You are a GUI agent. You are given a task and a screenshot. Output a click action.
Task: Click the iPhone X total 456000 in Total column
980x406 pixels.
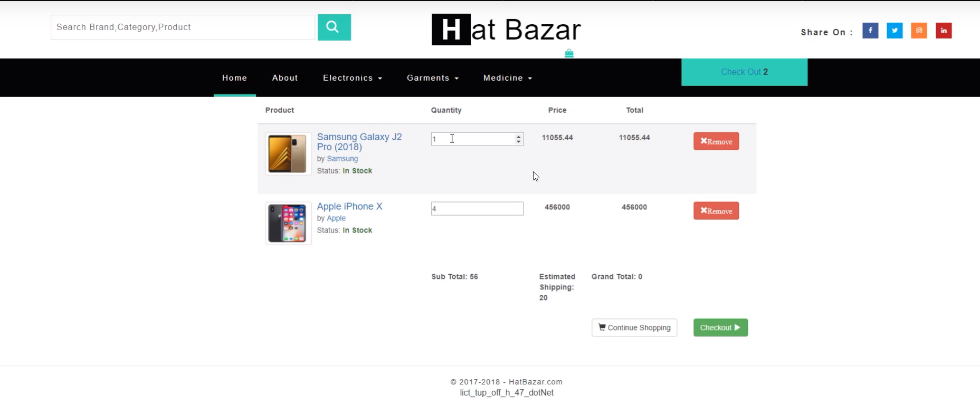[x=634, y=207]
